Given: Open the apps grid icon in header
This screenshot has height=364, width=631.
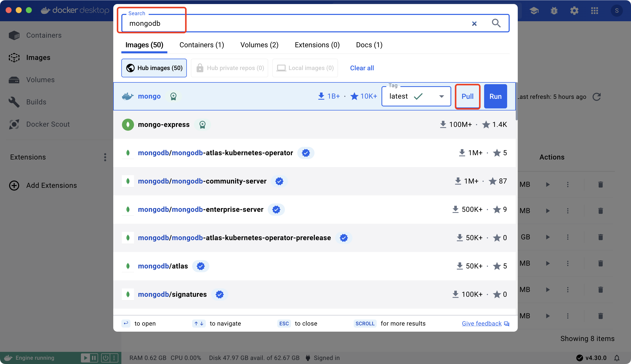Looking at the screenshot, I should point(595,11).
